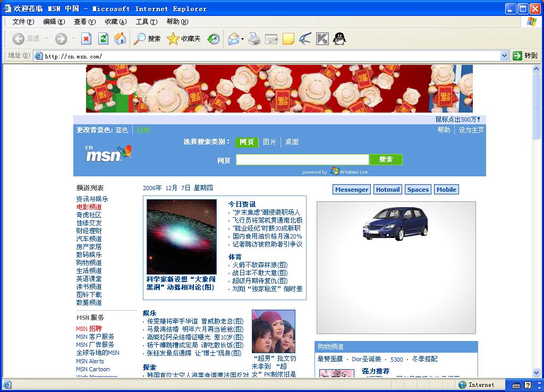544x392 pixels.
Task: Open the 收藏(A) menu
Action: tap(116, 22)
